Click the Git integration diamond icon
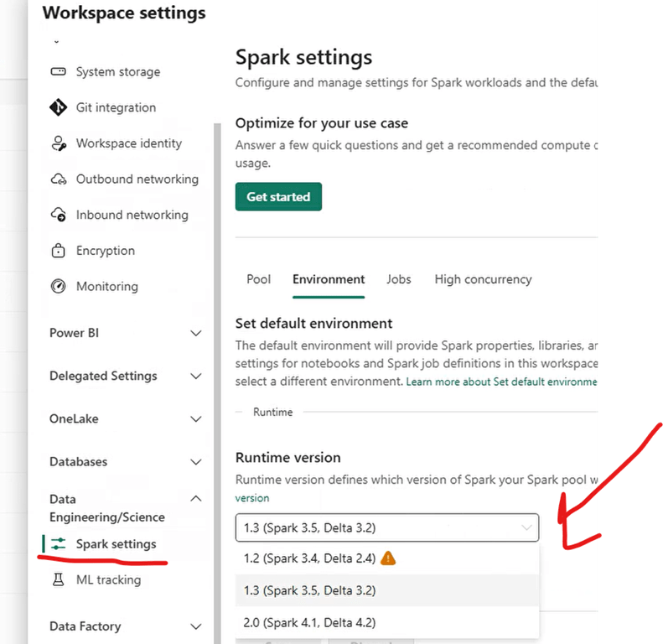The width and height of the screenshot is (663, 644). (59, 107)
